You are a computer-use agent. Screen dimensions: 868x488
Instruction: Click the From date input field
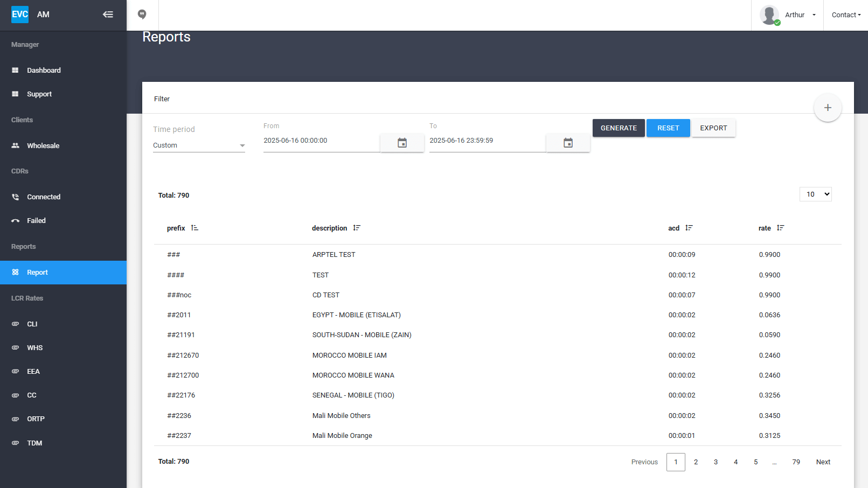click(x=321, y=141)
